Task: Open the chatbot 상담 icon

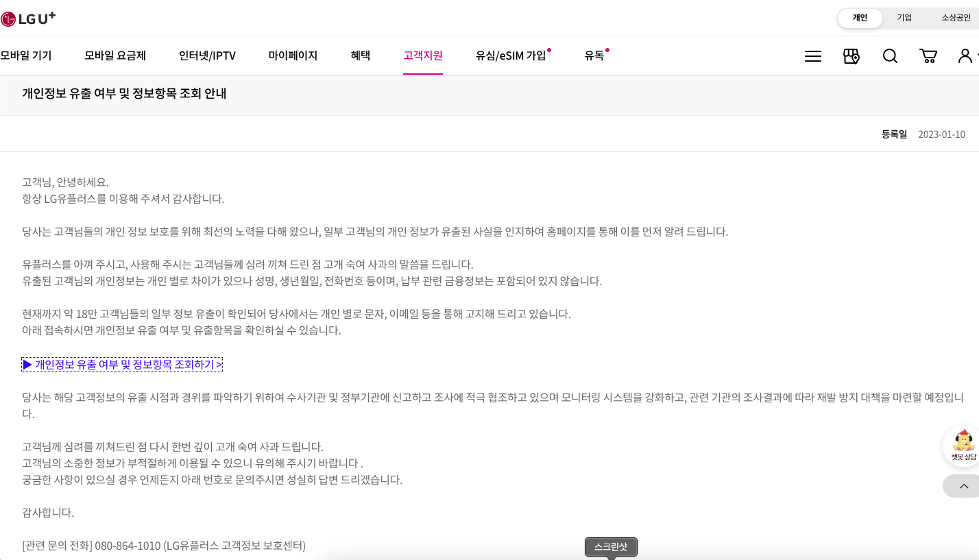Action: tap(963, 446)
